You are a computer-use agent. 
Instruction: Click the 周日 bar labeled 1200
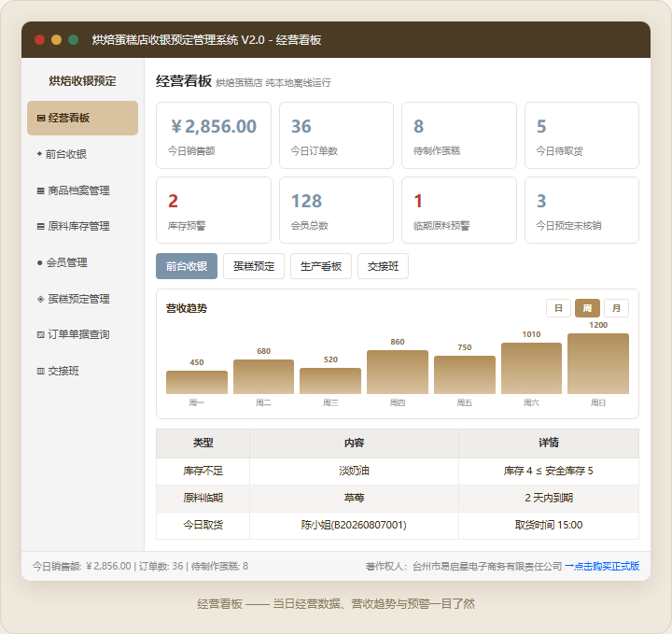598,363
